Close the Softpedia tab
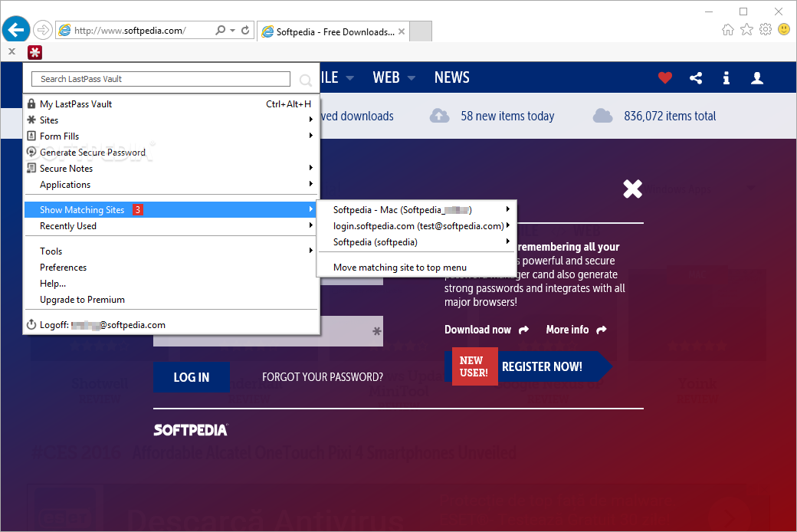This screenshot has height=532, width=797. tap(402, 31)
